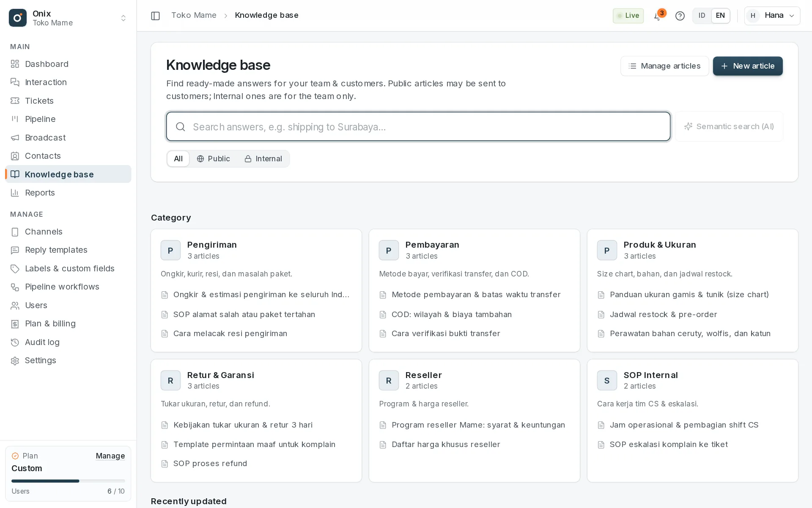This screenshot has height=508, width=812.
Task: Click the New article button
Action: tap(748, 66)
